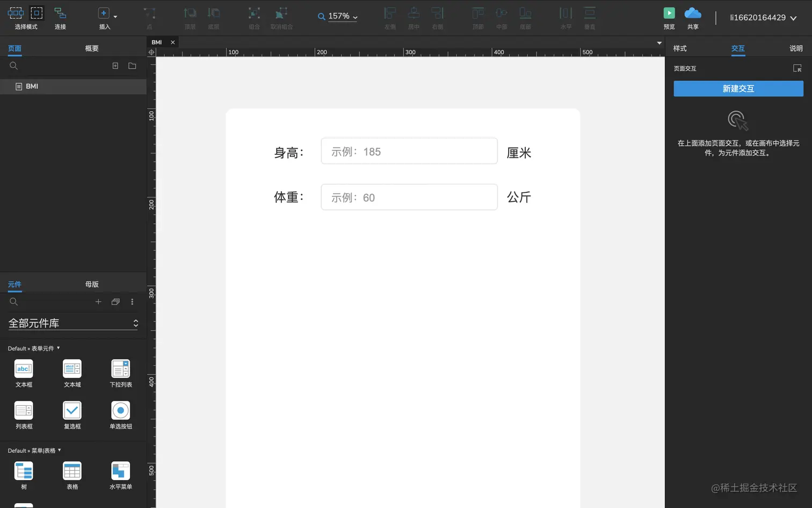Click the 点 point tool
This screenshot has width=812, height=508.
pyautogui.click(x=149, y=13)
